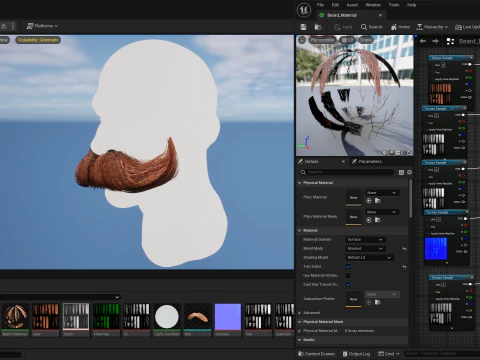Click the Show button in preview viewport
The height and width of the screenshot is (360, 480).
click(366, 40)
